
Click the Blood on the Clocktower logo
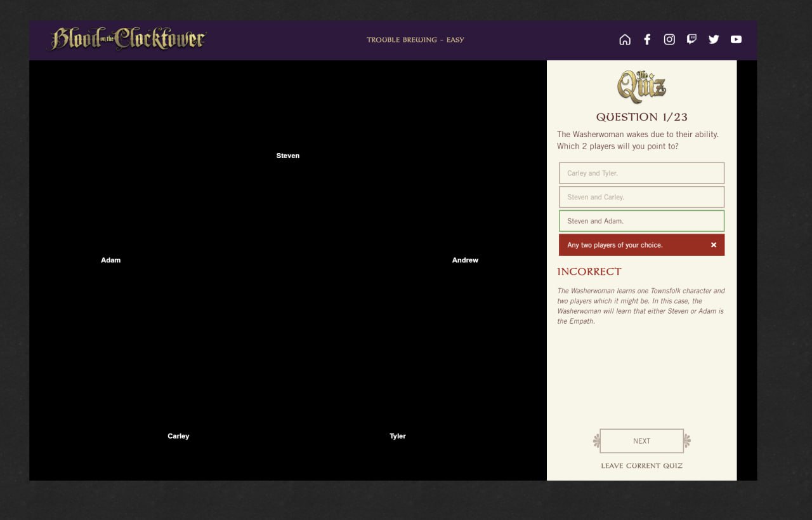(x=128, y=39)
